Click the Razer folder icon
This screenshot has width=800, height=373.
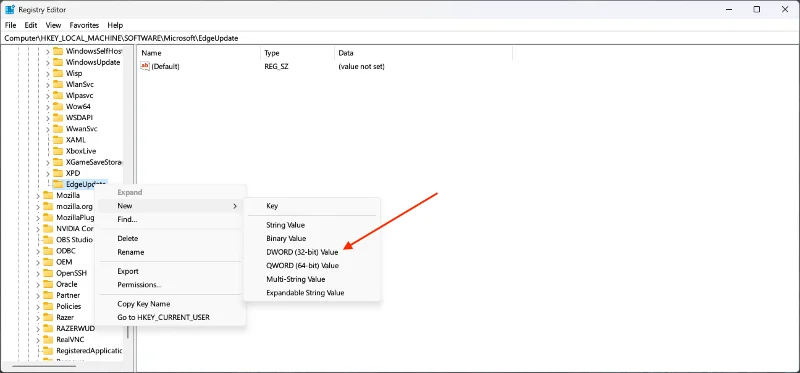(x=48, y=317)
